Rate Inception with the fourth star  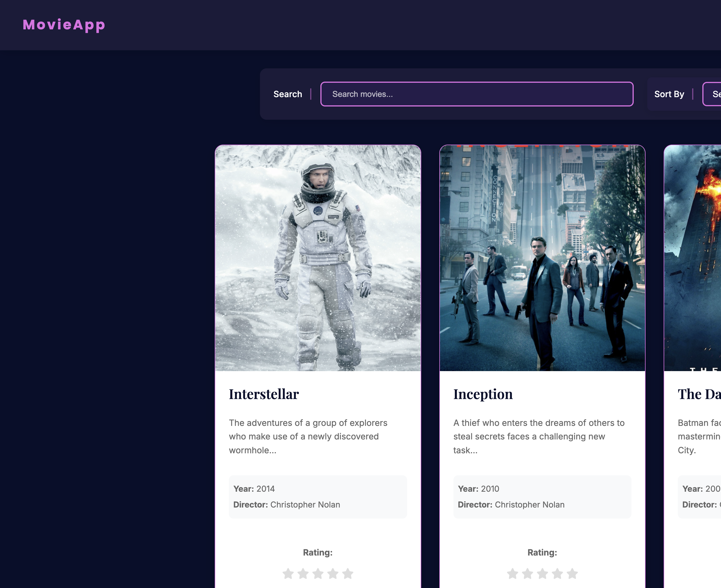557,573
